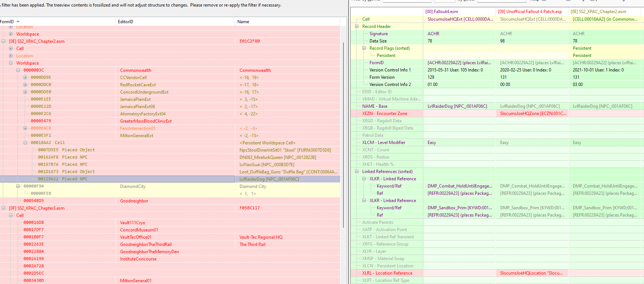Collapse the Linked References (sorted) section
The image size is (644, 284).
tap(356, 172)
